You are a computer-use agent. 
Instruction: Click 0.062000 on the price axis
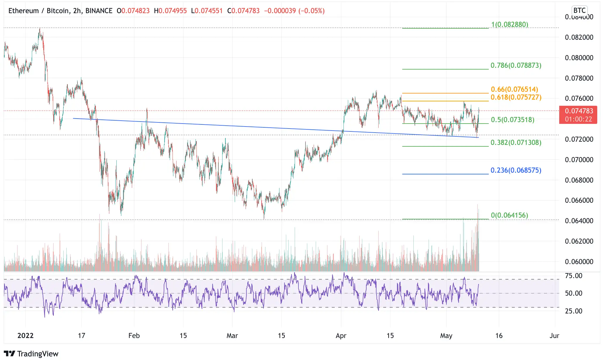(579, 241)
